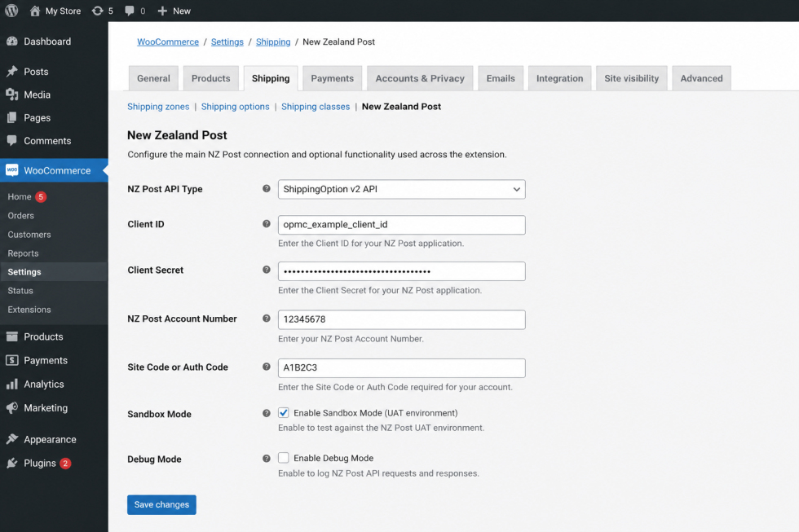Click the Comments sidebar icon

pos(11,140)
